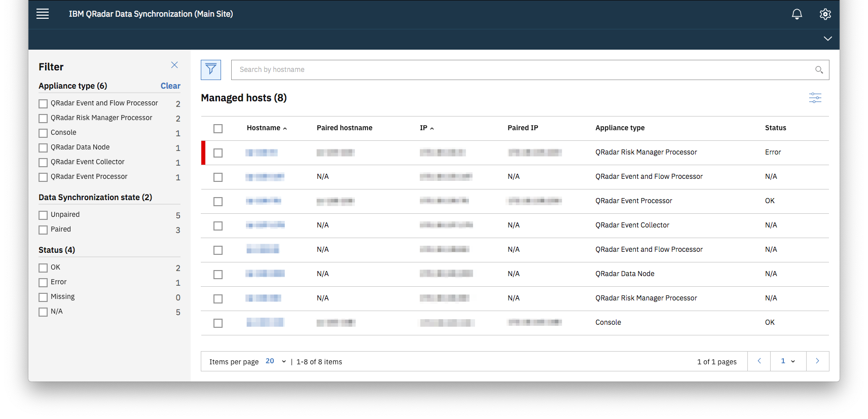Open hostname link in the Error row

click(x=262, y=153)
